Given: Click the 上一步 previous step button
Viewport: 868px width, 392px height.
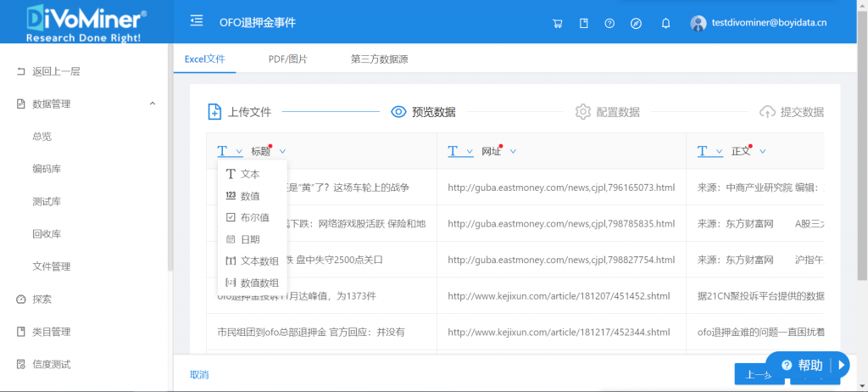Looking at the screenshot, I should tap(759, 375).
